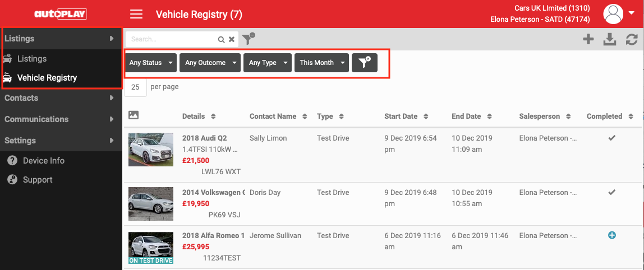Screen dimensions: 644x270
Task: Expand the Settings sidebar section
Action: 61,141
